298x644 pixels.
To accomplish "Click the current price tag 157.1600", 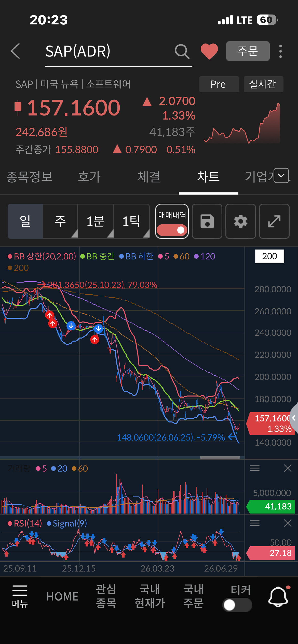I will pyautogui.click(x=271, y=423).
